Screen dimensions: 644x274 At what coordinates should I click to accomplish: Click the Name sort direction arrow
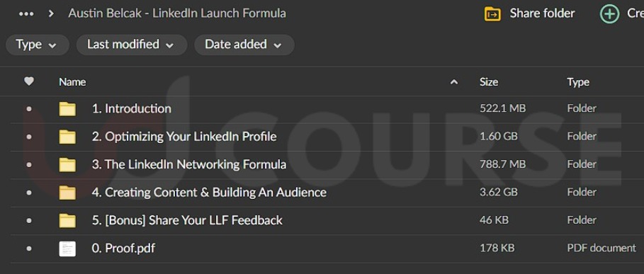tap(454, 82)
